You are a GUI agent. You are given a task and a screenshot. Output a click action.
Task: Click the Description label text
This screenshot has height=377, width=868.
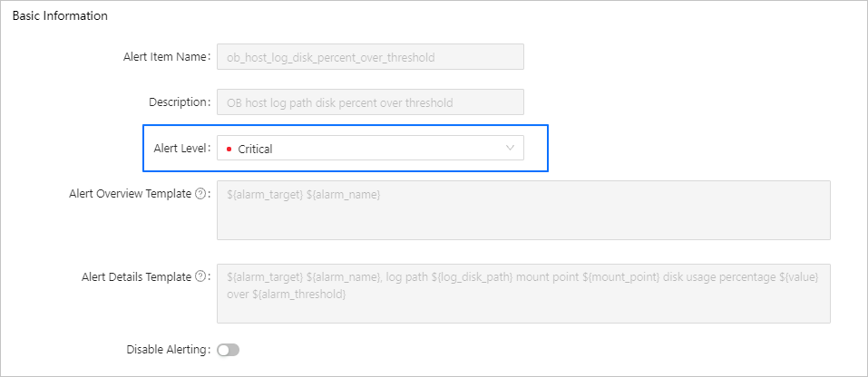[179, 102]
